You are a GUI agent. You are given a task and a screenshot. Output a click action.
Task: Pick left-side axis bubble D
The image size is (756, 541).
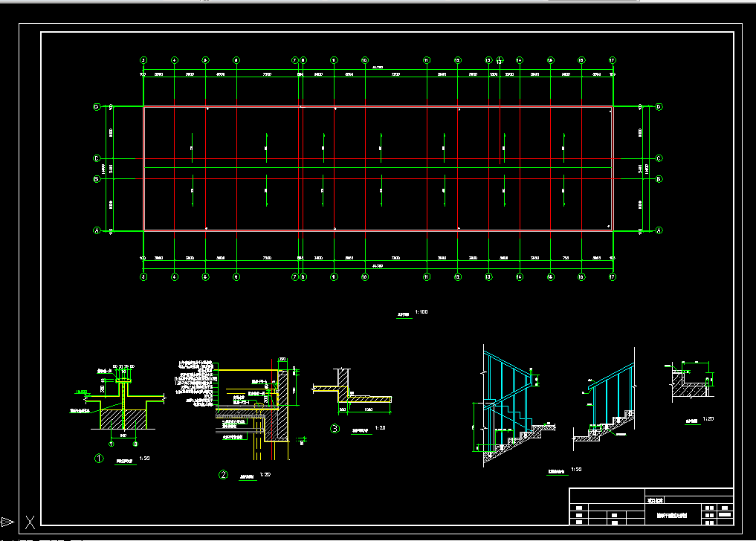(97, 106)
